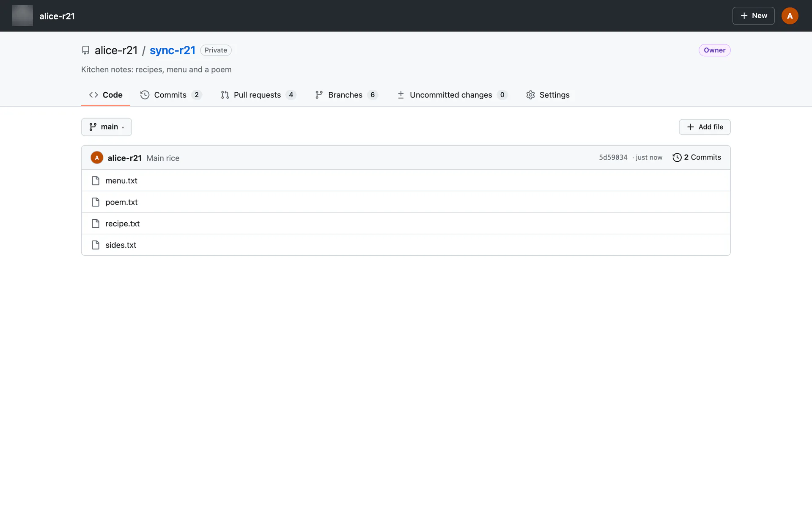Go to the Branches tab
This screenshot has height=508, width=812.
(346, 95)
